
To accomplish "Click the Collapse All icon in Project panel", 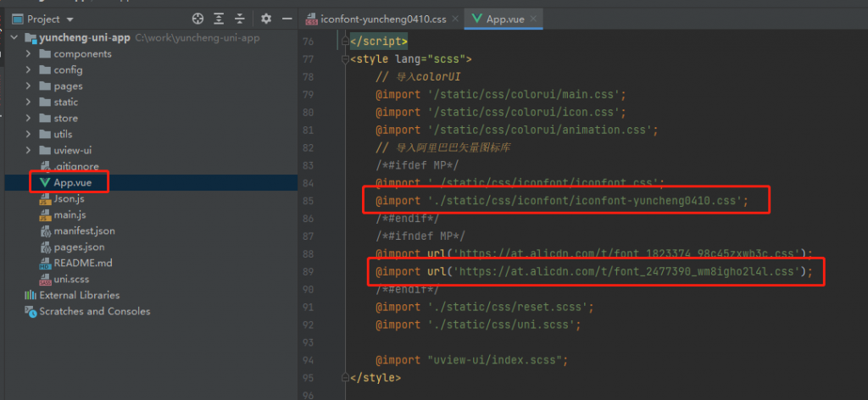I will coord(241,18).
